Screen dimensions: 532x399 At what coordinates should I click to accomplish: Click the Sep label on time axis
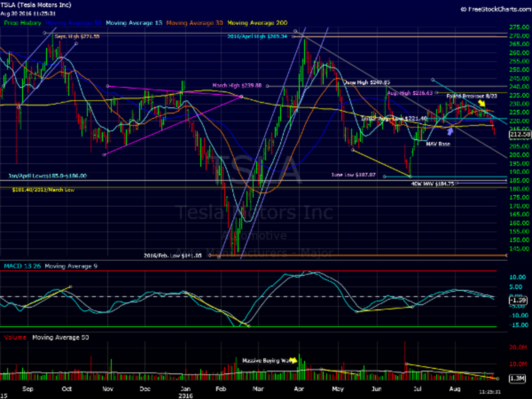coord(27,389)
